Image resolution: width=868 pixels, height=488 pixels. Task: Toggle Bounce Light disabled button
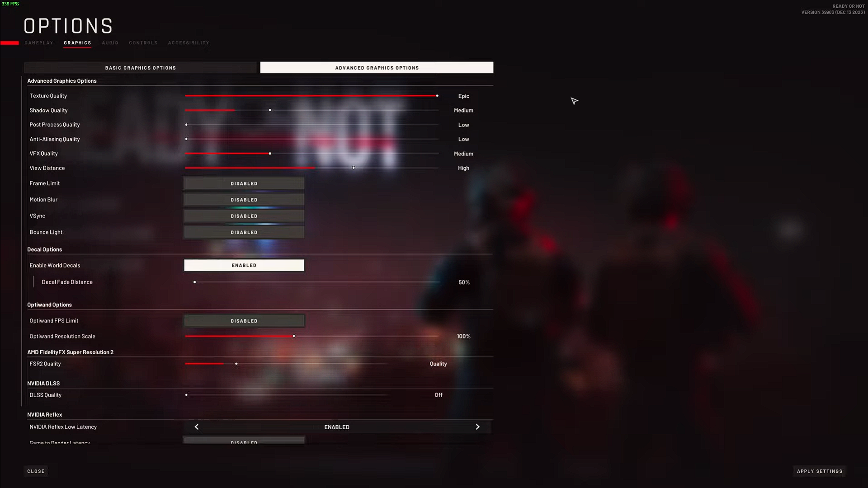[x=244, y=232]
